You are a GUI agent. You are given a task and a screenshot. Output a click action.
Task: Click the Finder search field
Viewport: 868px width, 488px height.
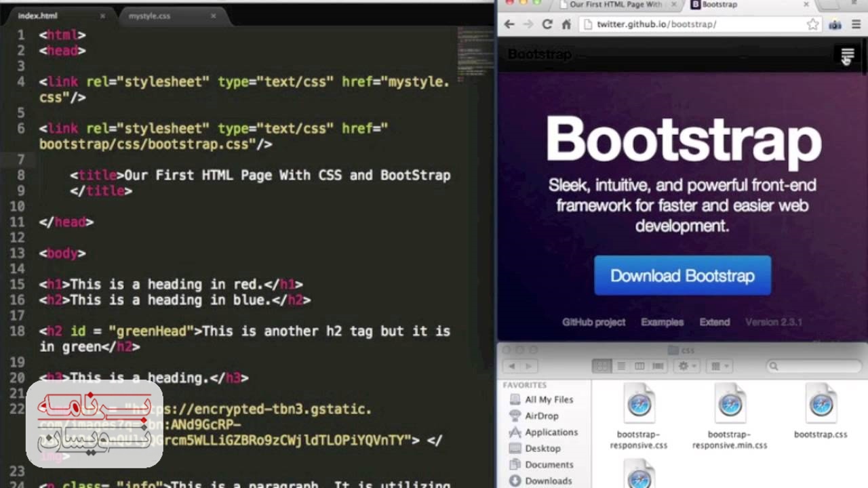812,366
